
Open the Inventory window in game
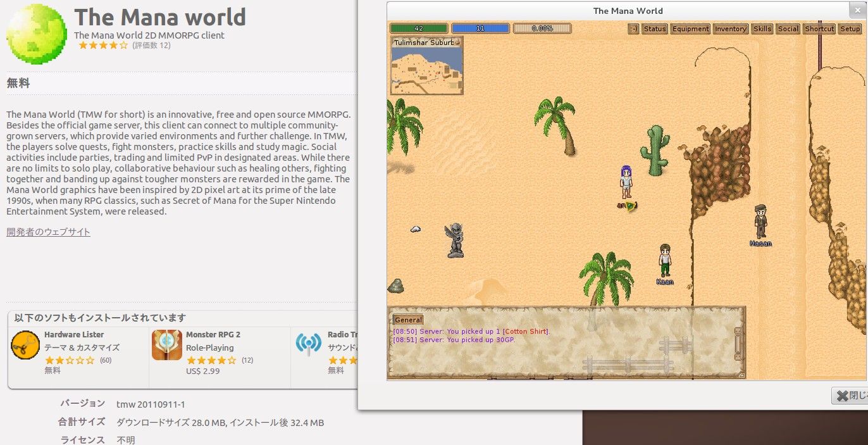point(731,28)
